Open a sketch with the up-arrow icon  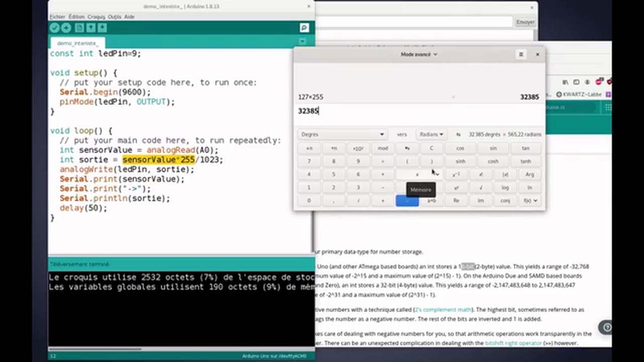pos(91,28)
